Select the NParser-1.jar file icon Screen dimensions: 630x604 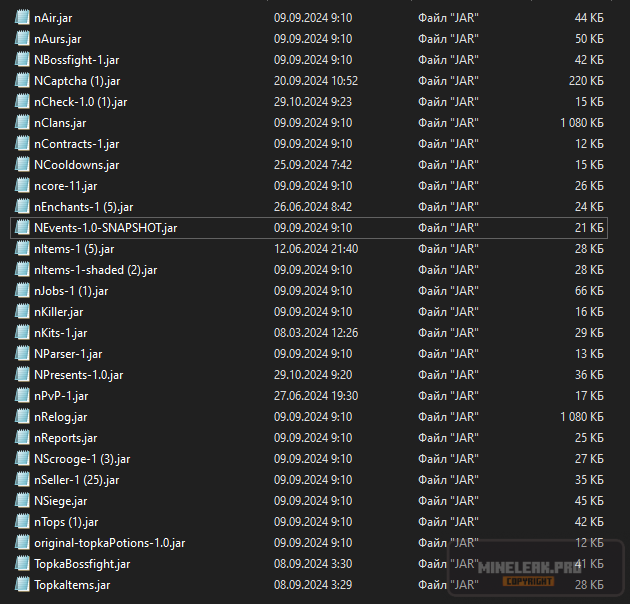22,353
